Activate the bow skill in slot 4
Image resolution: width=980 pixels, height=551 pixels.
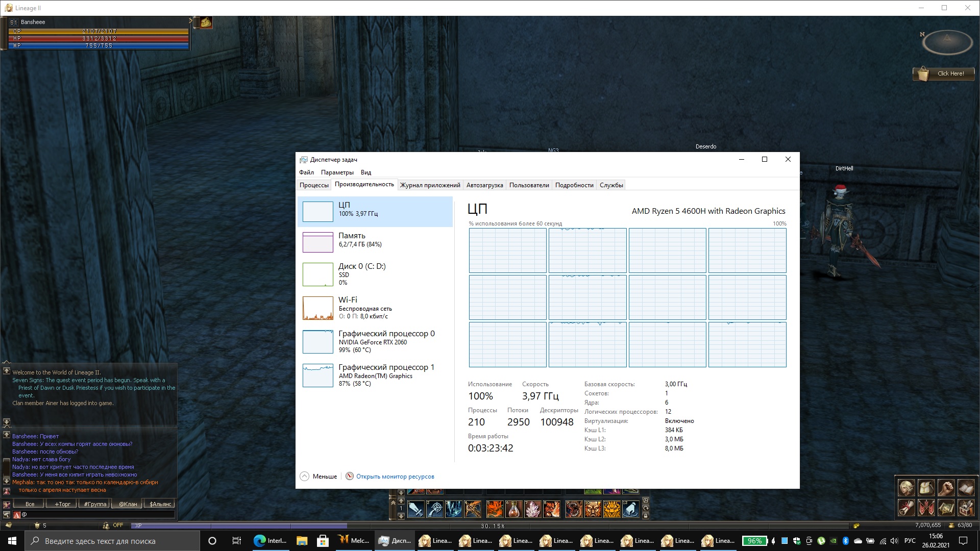(473, 509)
